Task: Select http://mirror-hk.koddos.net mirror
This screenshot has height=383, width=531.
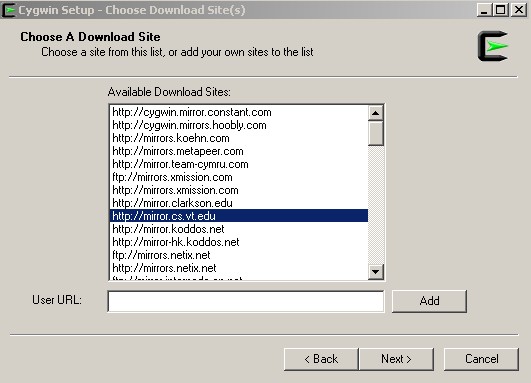Action: click(239, 242)
